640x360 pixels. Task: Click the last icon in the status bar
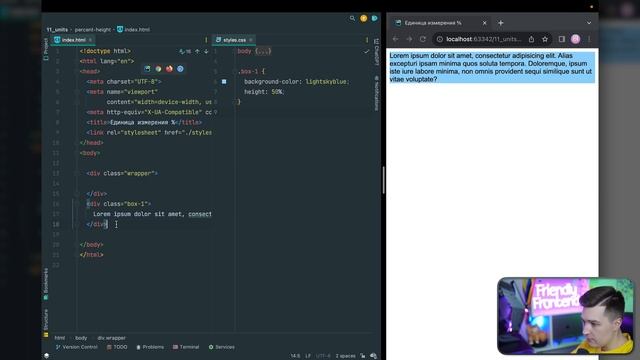[373, 356]
